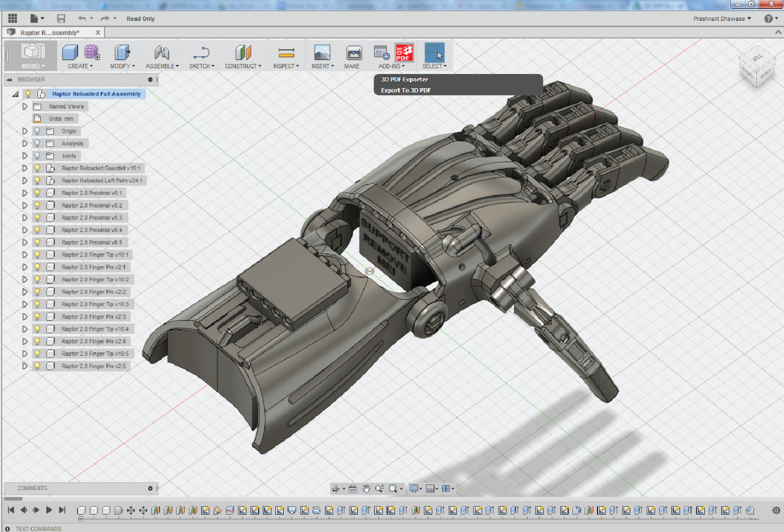Viewport: 784px width, 532px height.
Task: Click the Look At icon in navigation bar
Action: pyautogui.click(x=353, y=489)
